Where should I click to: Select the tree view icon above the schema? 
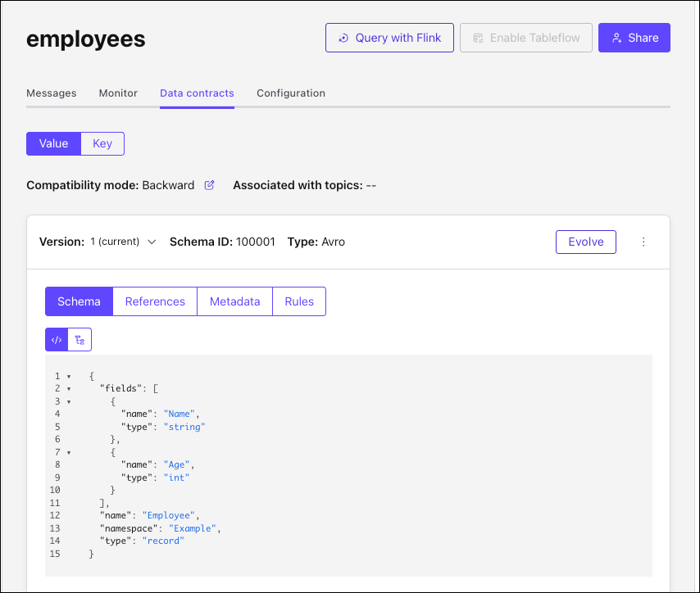(x=80, y=339)
